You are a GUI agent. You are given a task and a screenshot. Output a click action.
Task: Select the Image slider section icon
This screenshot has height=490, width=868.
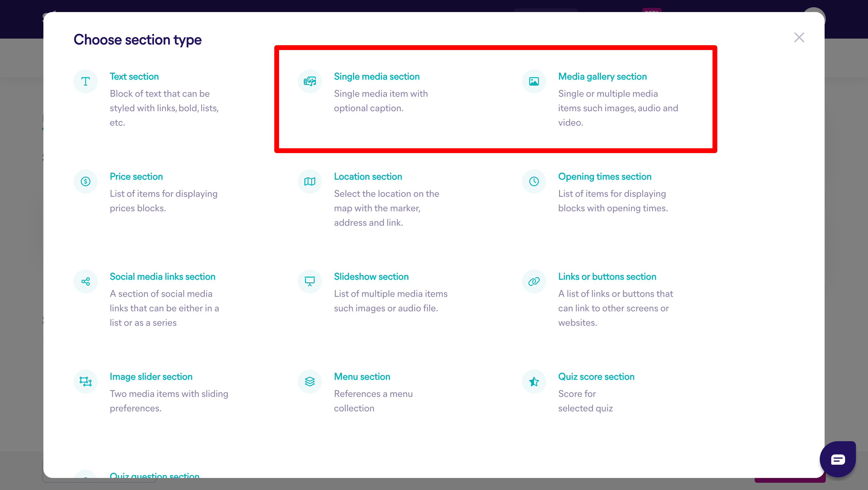click(86, 382)
